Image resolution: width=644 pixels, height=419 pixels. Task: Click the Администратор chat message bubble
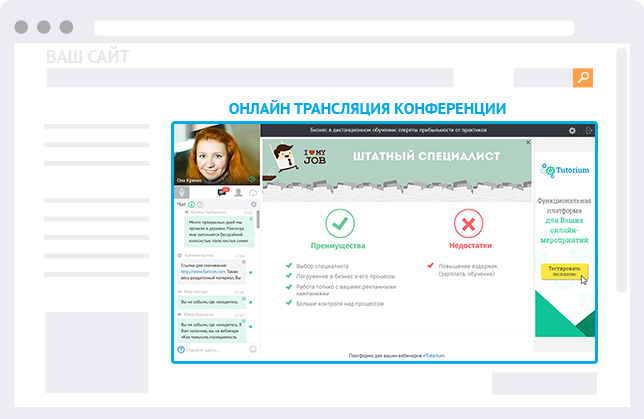(212, 272)
